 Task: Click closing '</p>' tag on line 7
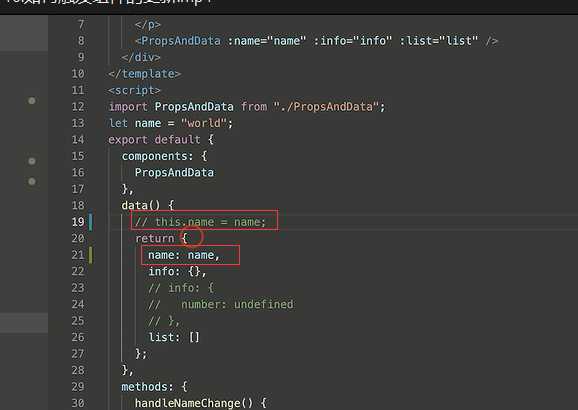tap(148, 25)
